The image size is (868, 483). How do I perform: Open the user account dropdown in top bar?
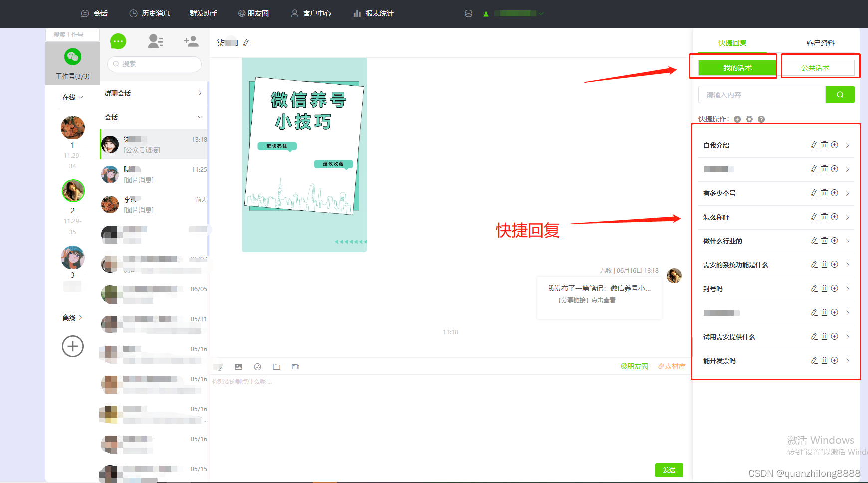tap(514, 13)
